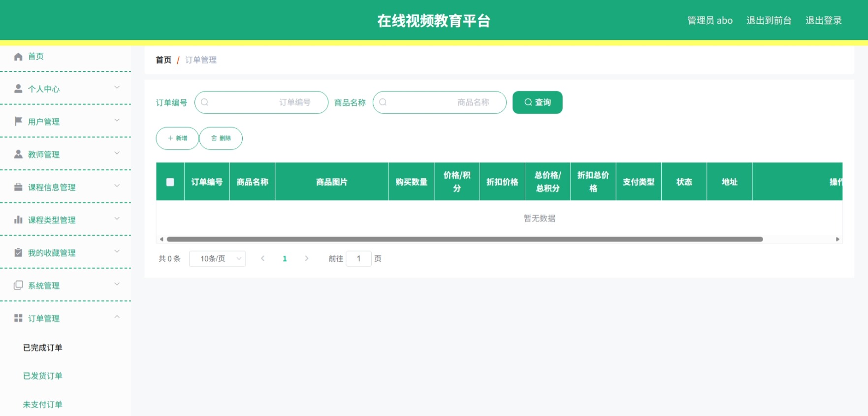Click the 总价格/总积分 column header
868x416 pixels.
coord(547,182)
